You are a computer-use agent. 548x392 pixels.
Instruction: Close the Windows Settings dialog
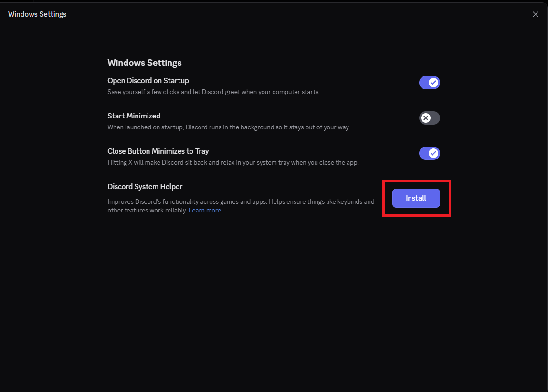coord(535,14)
